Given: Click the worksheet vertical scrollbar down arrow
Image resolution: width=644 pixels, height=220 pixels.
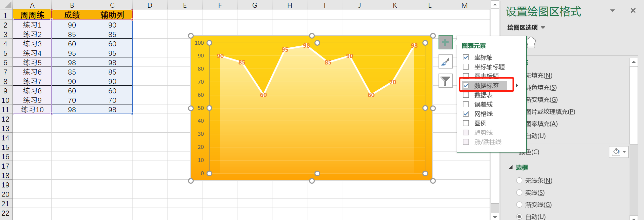Looking at the screenshot, I should click(x=495, y=217).
